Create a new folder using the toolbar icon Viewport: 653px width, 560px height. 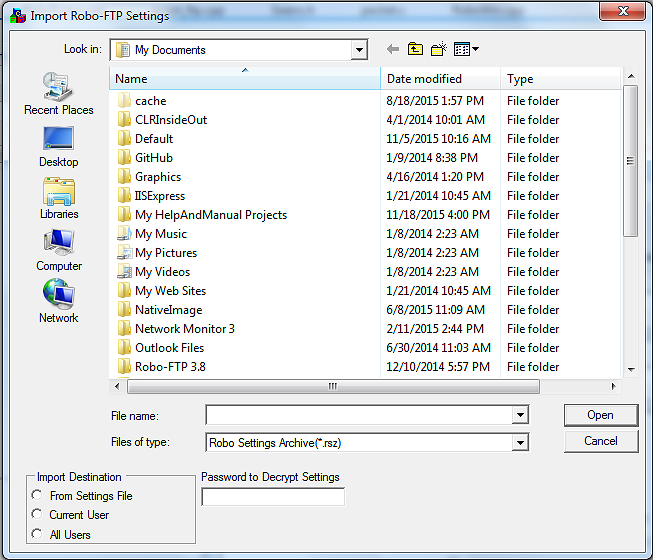point(438,50)
